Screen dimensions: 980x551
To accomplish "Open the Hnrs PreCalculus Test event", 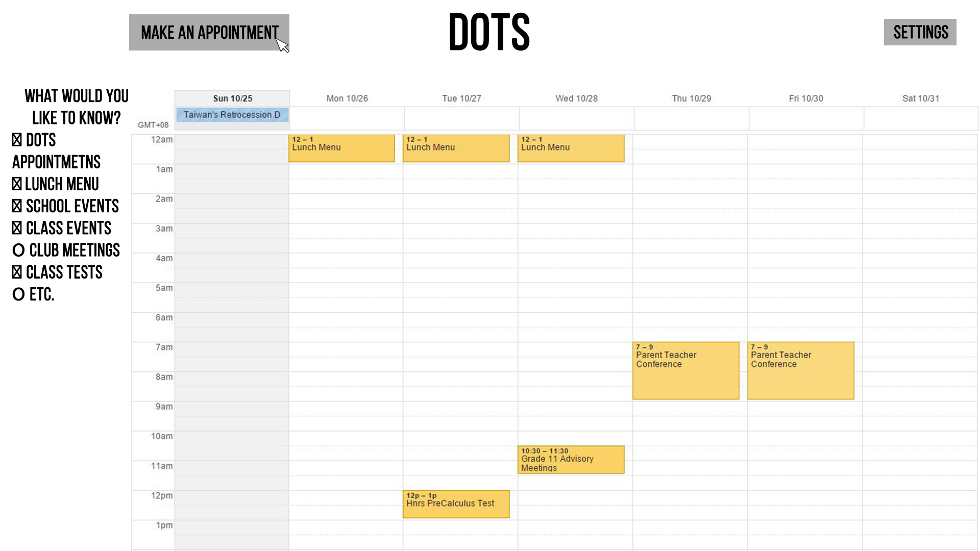I will point(456,504).
